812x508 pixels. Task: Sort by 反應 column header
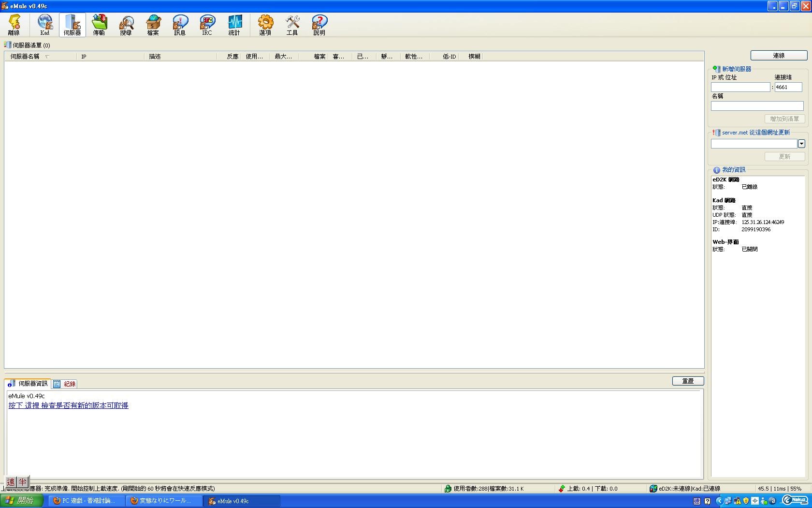229,57
